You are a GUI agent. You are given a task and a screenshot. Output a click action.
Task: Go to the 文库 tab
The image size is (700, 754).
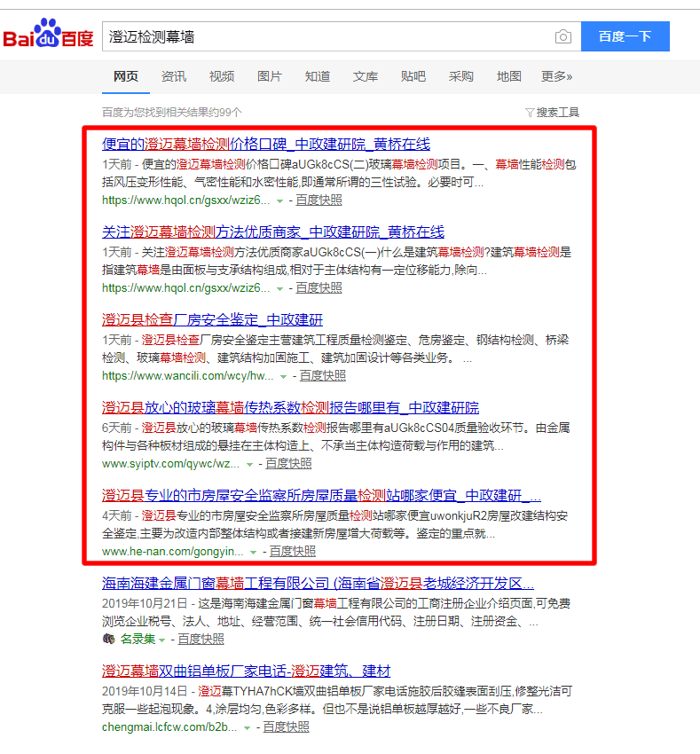point(366,76)
